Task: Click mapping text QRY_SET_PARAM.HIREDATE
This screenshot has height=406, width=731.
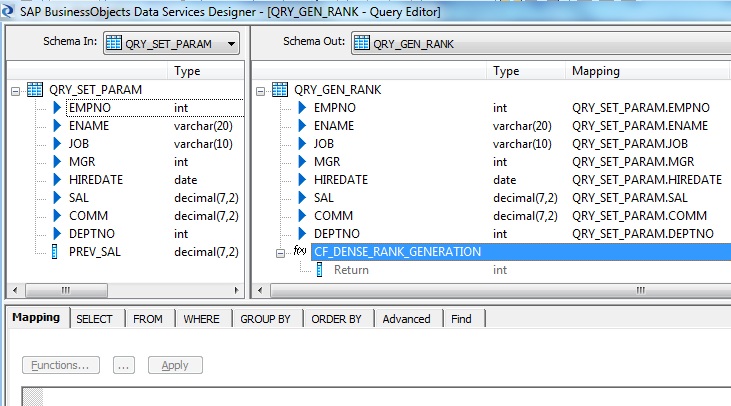Action: pyautogui.click(x=647, y=179)
